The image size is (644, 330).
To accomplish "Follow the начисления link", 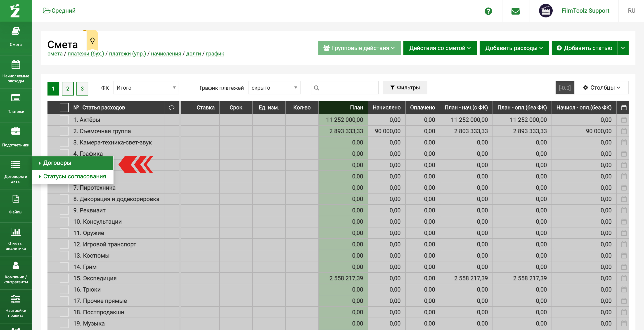I will click(166, 54).
